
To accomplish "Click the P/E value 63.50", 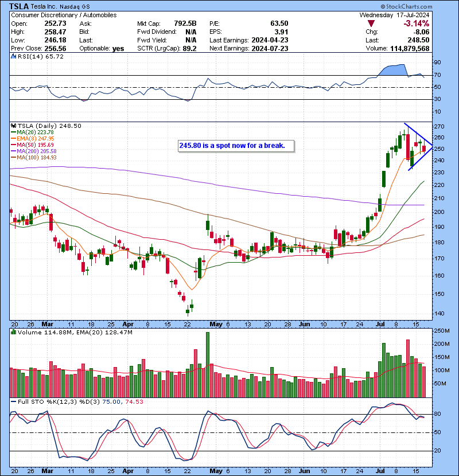I will (x=279, y=24).
